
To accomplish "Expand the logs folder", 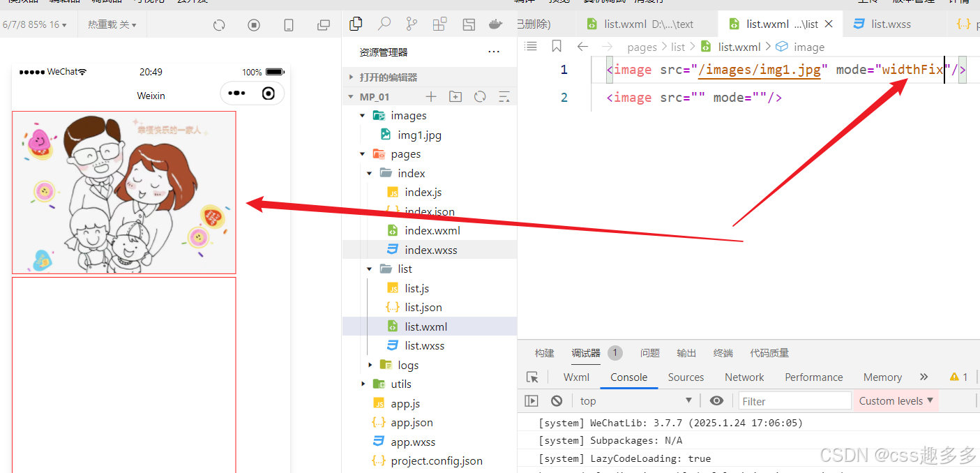I will click(x=370, y=365).
